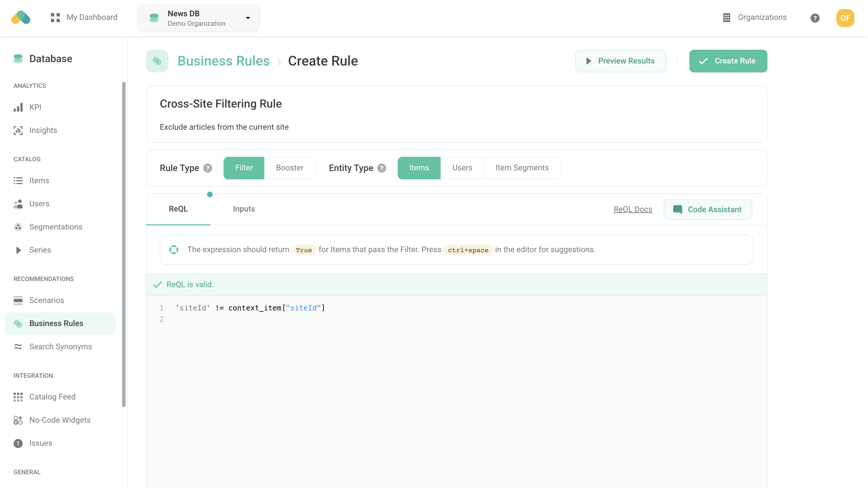The width and height of the screenshot is (868, 488).
Task: Open Issues in the sidebar
Action: pyautogui.click(x=61, y=443)
